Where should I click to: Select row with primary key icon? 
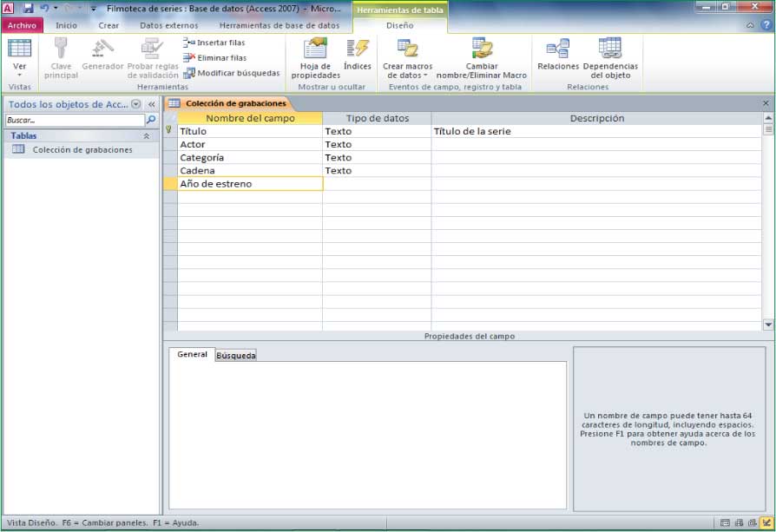pos(170,131)
